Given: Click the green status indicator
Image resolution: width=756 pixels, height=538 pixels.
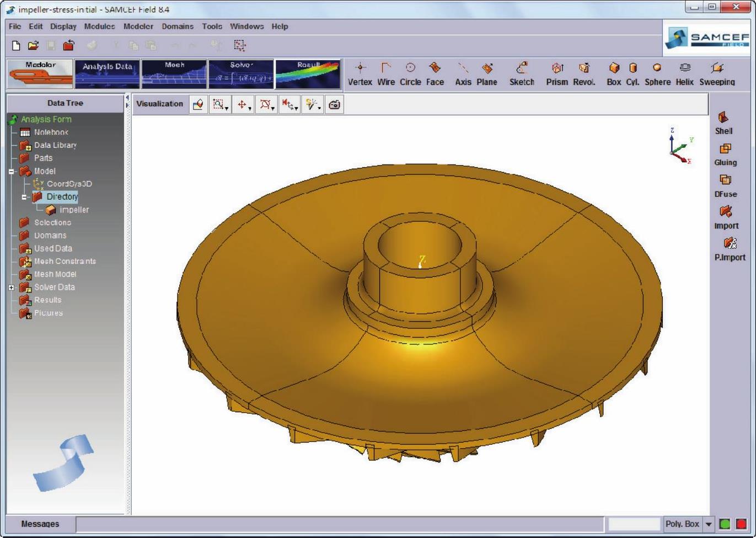Looking at the screenshot, I should tap(725, 524).
